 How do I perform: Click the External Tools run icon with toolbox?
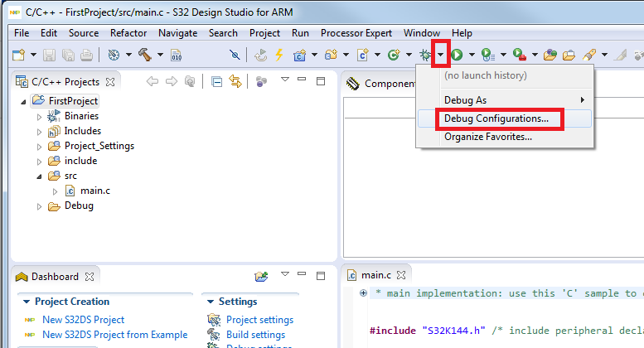pyautogui.click(x=520, y=55)
